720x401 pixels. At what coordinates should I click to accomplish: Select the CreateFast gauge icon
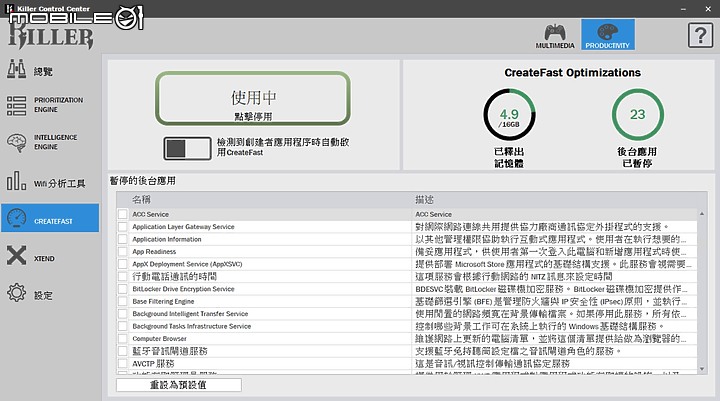click(17, 218)
